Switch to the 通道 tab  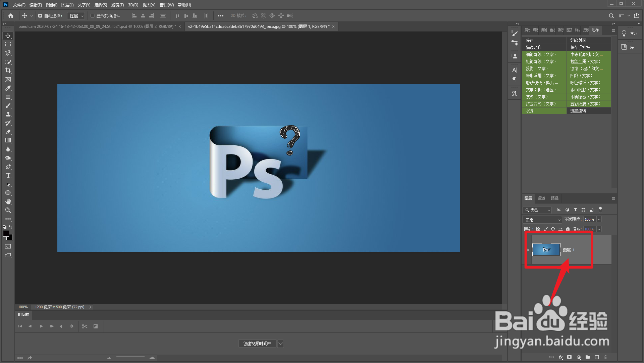coord(541,198)
